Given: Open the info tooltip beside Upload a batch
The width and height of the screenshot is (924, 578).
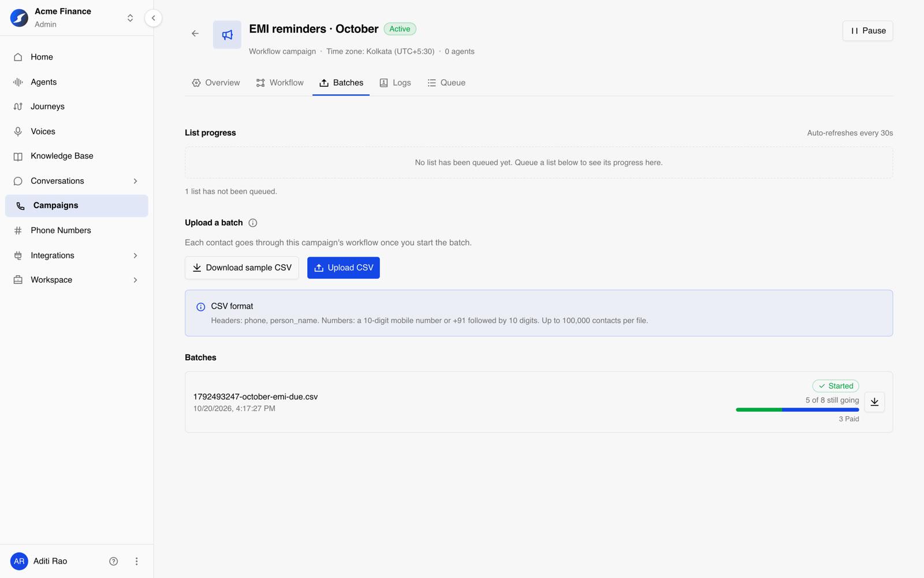Looking at the screenshot, I should [x=253, y=223].
